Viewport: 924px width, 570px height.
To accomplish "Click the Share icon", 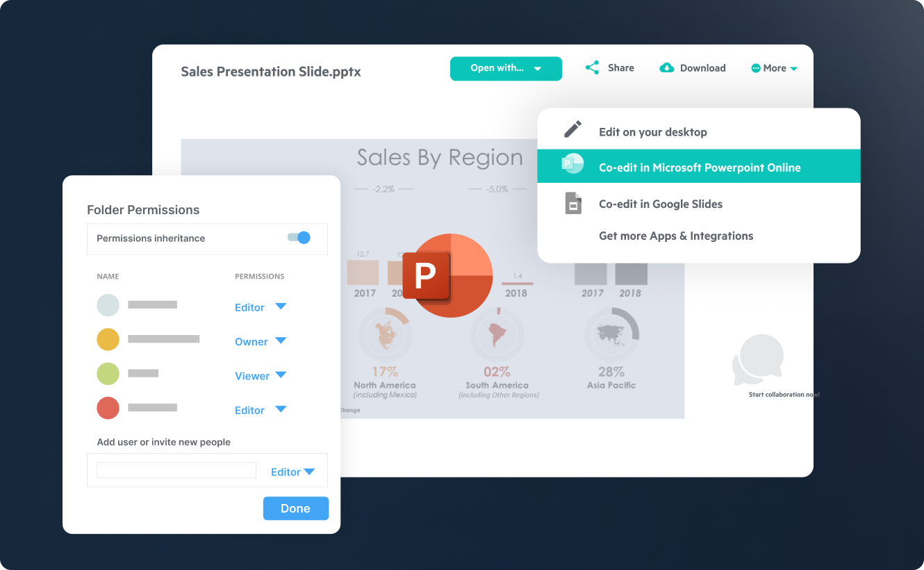I will [592, 67].
